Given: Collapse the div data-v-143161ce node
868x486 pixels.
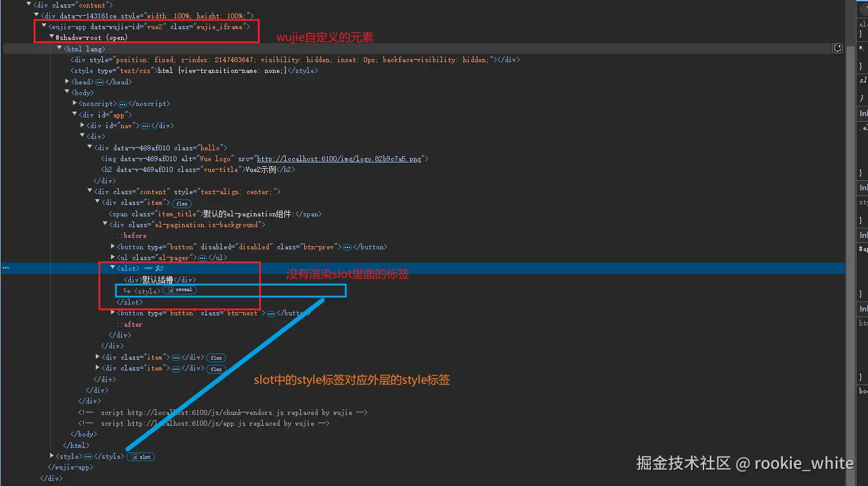Looking at the screenshot, I should pyautogui.click(x=36, y=15).
